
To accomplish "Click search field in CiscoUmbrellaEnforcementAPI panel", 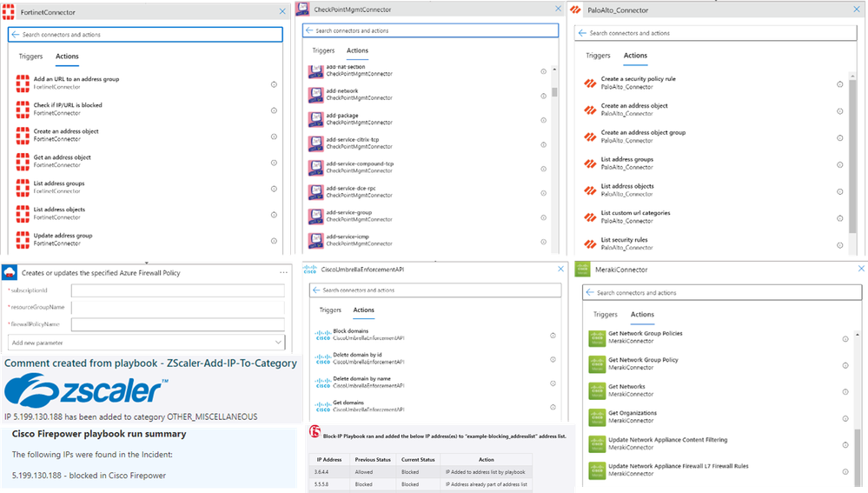I will [435, 290].
